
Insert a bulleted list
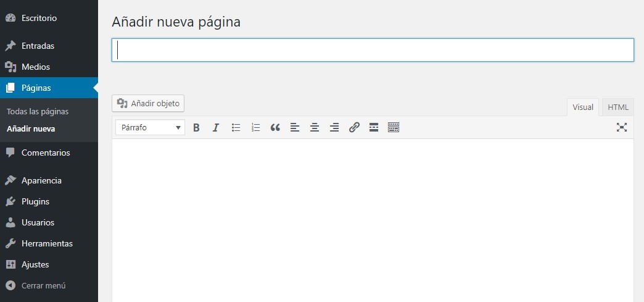[x=236, y=128]
